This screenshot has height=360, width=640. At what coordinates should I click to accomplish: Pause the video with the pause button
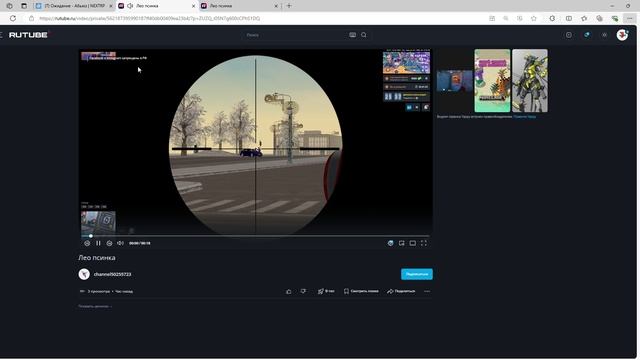click(98, 243)
